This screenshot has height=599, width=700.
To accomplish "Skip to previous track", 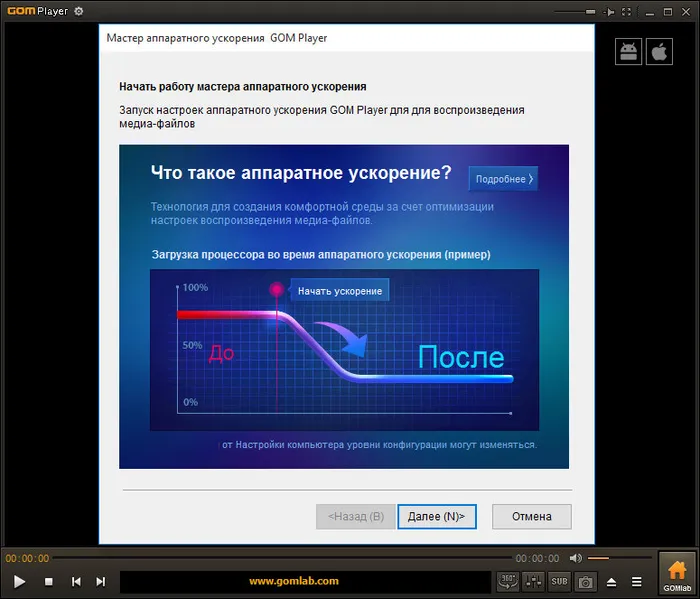I will [x=76, y=581].
